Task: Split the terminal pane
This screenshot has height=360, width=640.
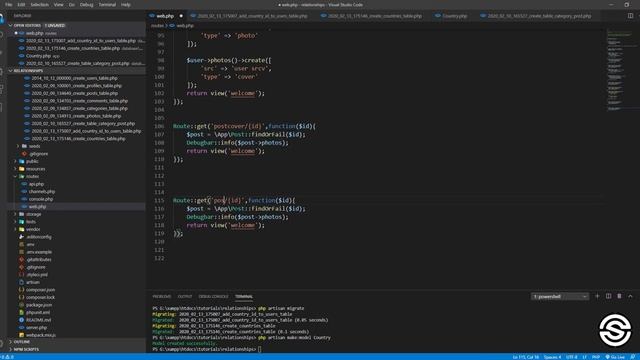Action: pyautogui.click(x=608, y=296)
